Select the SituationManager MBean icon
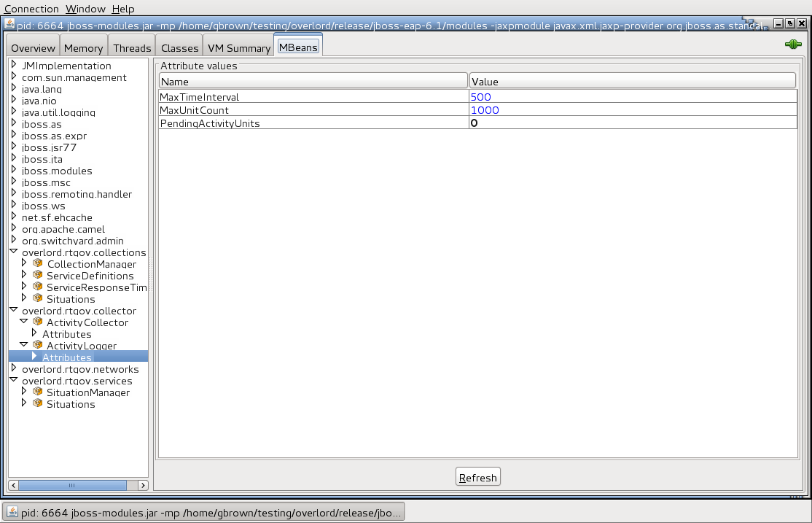812x523 pixels. [x=37, y=392]
